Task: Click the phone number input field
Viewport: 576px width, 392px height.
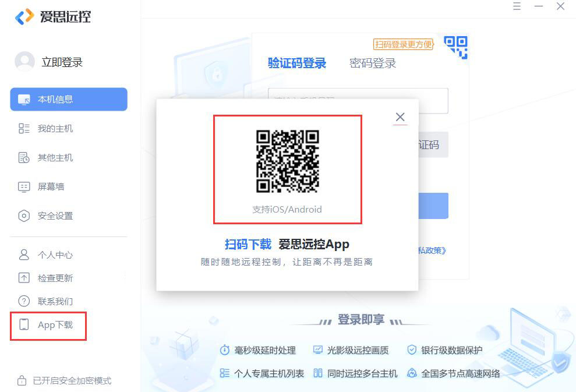Action: click(358, 100)
